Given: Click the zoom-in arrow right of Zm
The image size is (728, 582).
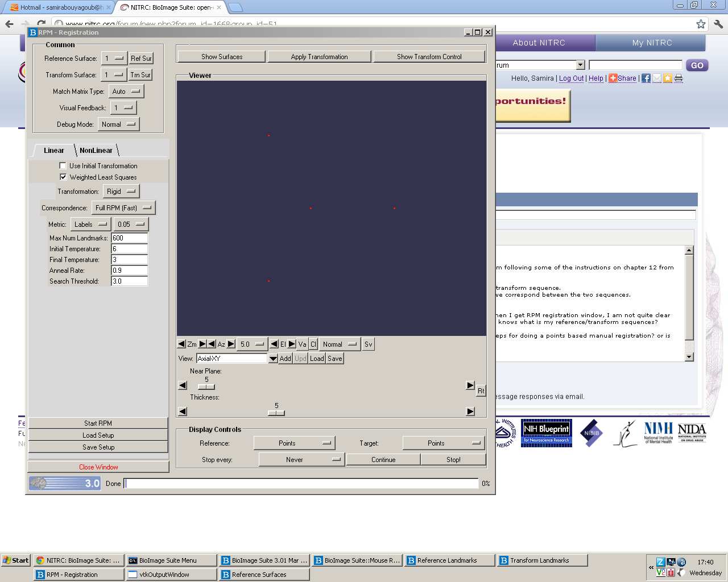Looking at the screenshot, I should click(202, 344).
